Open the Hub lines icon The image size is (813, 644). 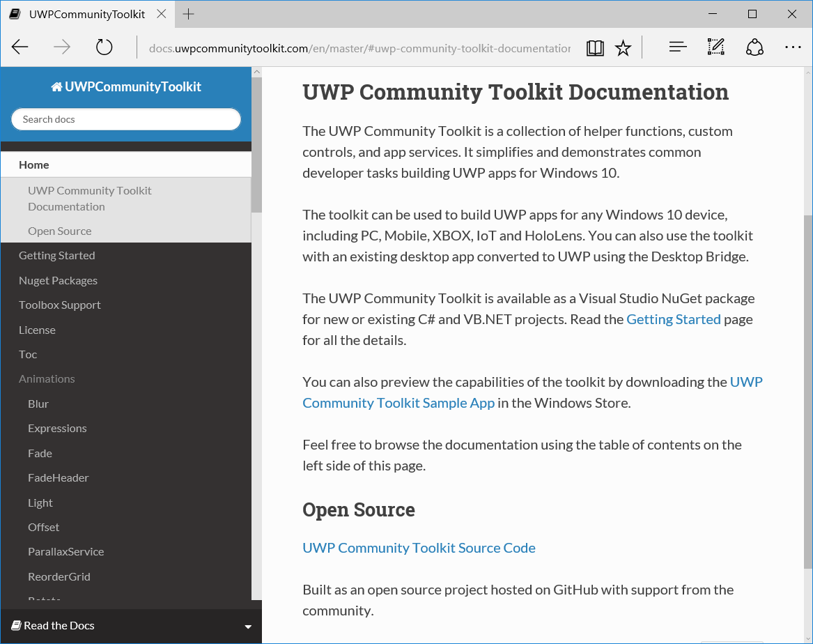(x=677, y=47)
